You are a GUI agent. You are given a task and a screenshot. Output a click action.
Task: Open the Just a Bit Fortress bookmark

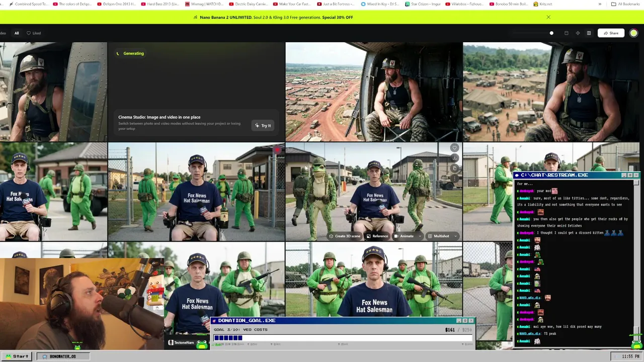tap(336, 4)
